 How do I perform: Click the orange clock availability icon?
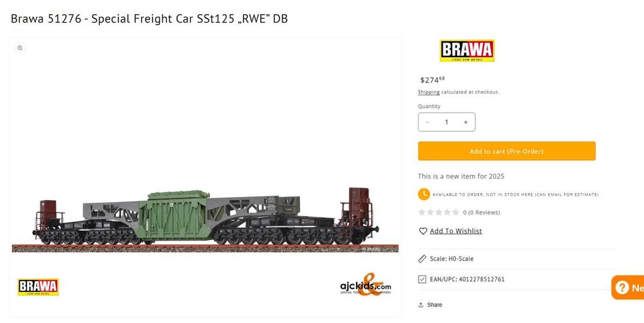coord(424,194)
